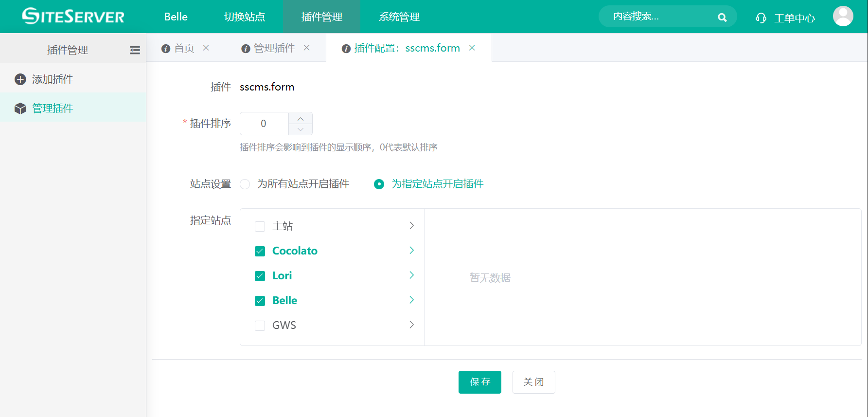Expand the Belle site chevron
The width and height of the screenshot is (868, 417).
click(x=411, y=300)
